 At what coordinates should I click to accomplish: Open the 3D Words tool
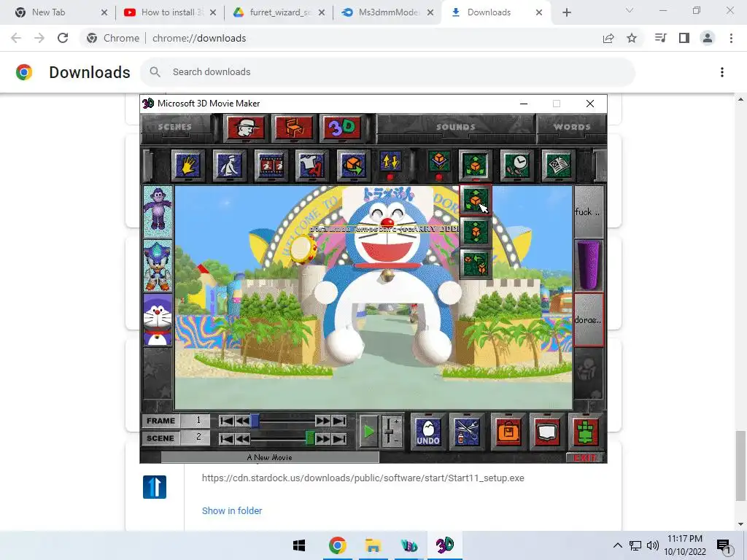(x=342, y=128)
